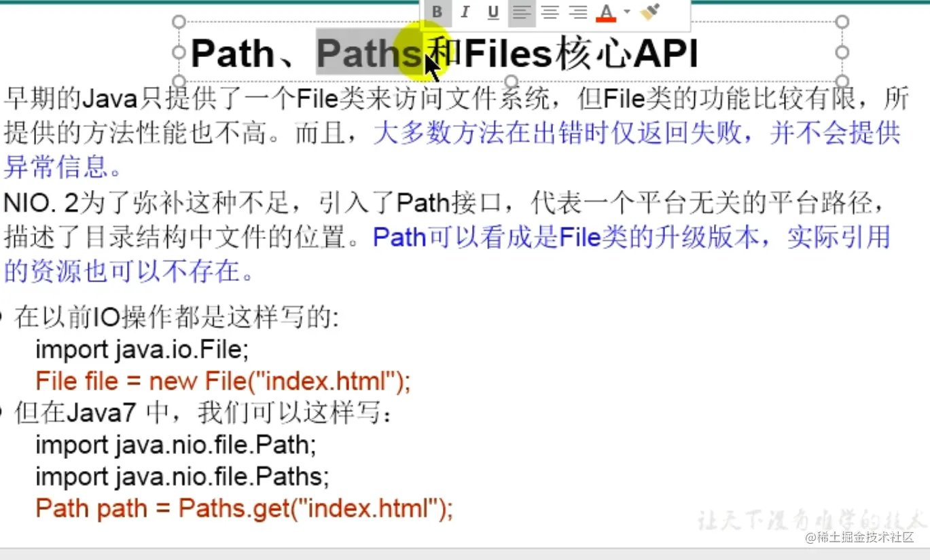
Task: Toggle bold formatting in the mini toolbar
Action: 437,12
